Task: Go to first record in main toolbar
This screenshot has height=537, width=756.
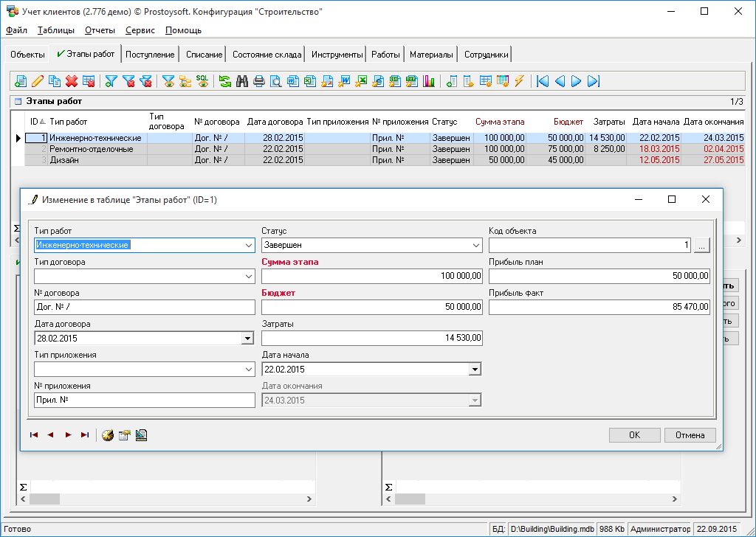Action: tap(543, 81)
